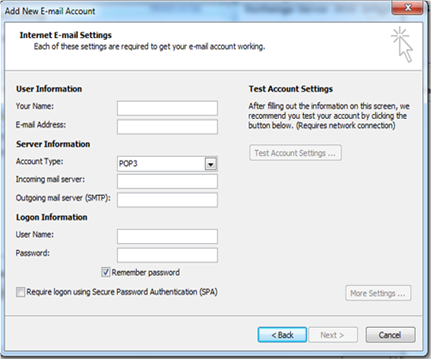Open the Account Type POP3 dropdown
The width and height of the screenshot is (433, 361).
click(167, 164)
